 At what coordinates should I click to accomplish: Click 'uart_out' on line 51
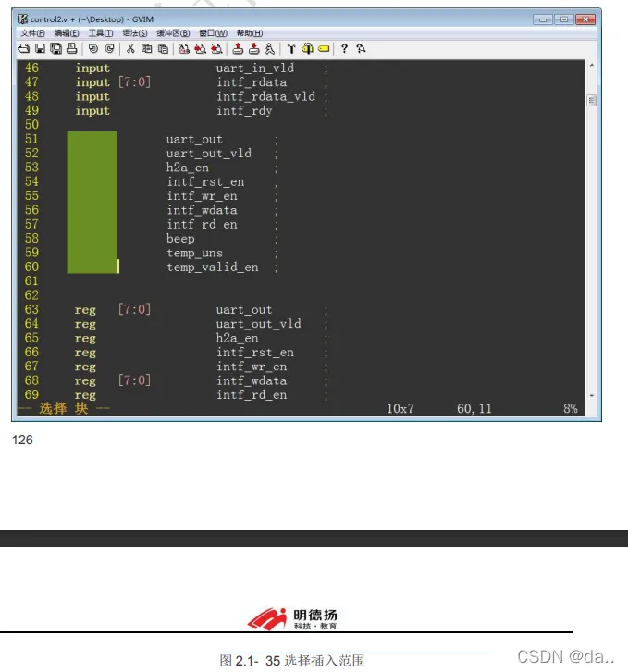pos(194,139)
